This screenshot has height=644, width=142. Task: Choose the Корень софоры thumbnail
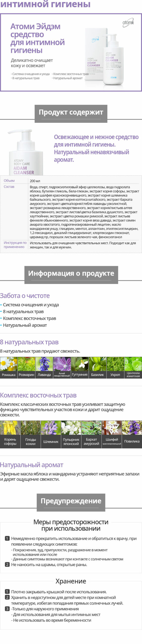[10, 434]
